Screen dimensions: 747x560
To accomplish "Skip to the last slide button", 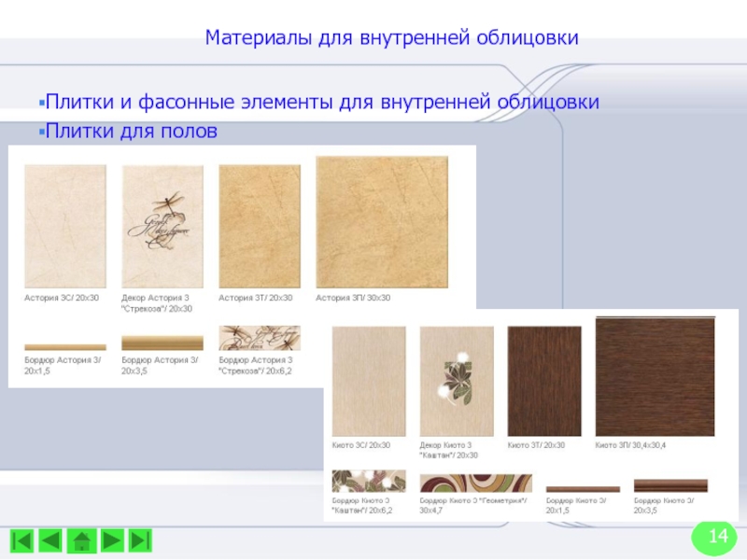I will coord(140,539).
